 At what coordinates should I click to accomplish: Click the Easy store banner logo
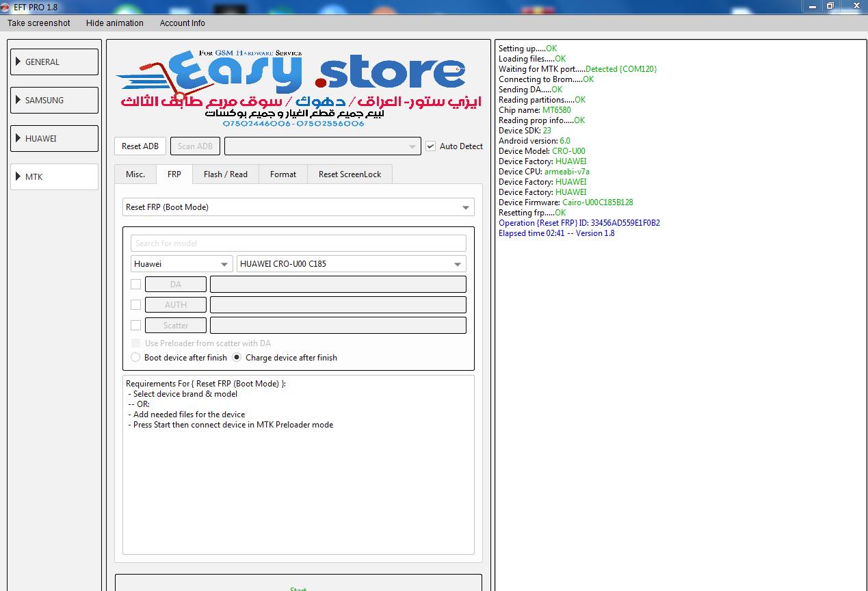pos(298,88)
